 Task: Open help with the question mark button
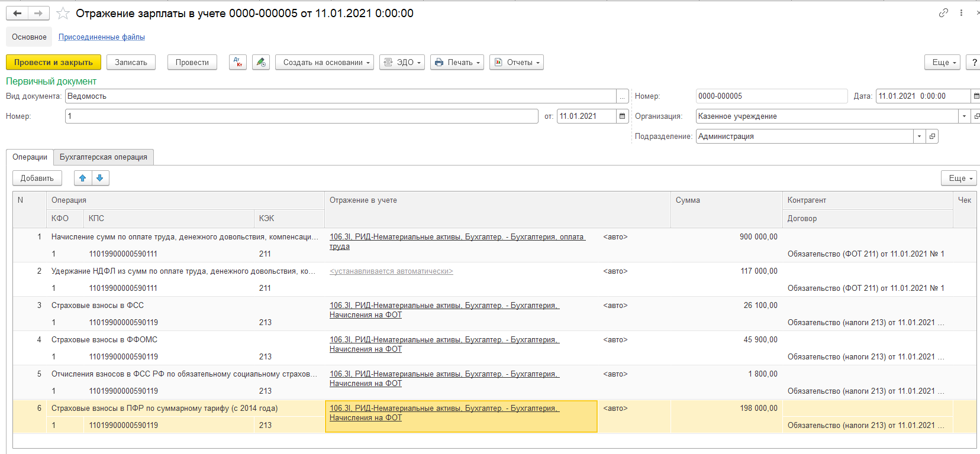973,62
